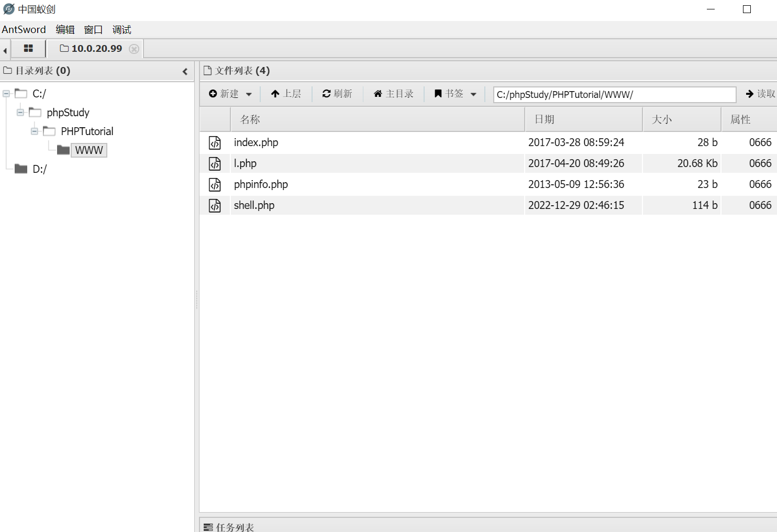Click the path input field

(614, 95)
